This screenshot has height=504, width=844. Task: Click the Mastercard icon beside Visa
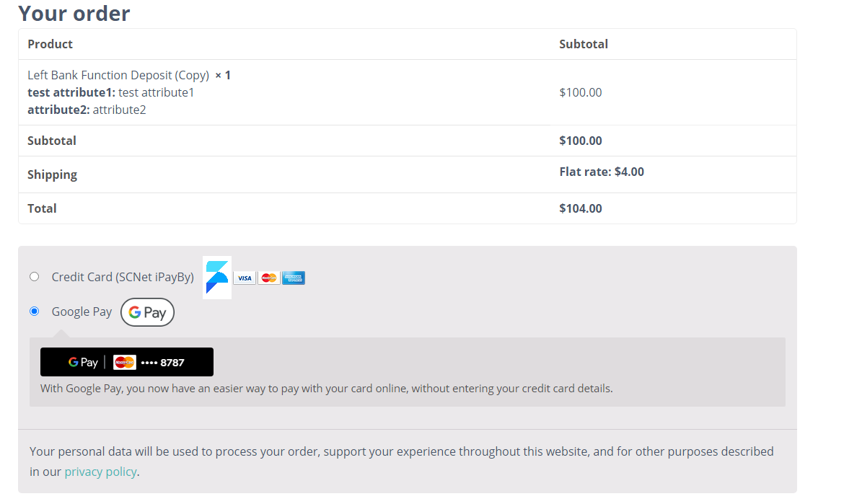269,278
